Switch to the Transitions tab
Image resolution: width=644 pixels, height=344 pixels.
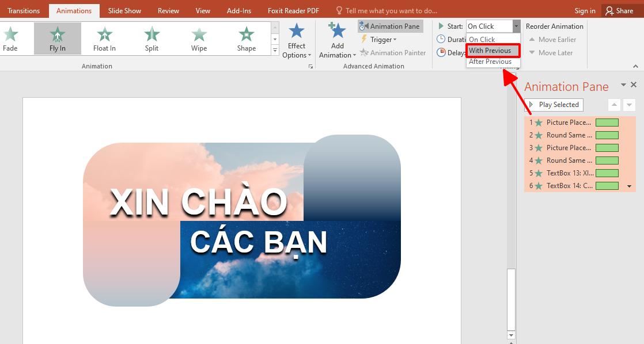pos(24,10)
